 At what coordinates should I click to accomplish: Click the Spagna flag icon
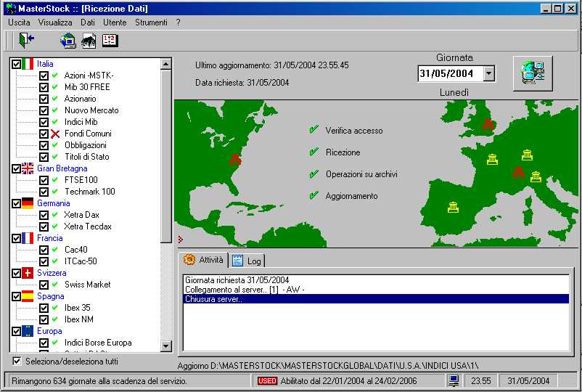coord(28,296)
